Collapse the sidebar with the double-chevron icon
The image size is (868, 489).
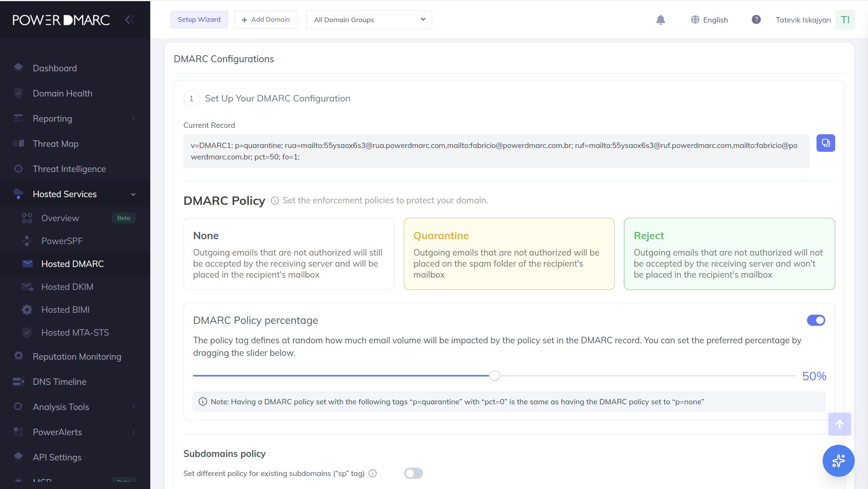pos(130,20)
